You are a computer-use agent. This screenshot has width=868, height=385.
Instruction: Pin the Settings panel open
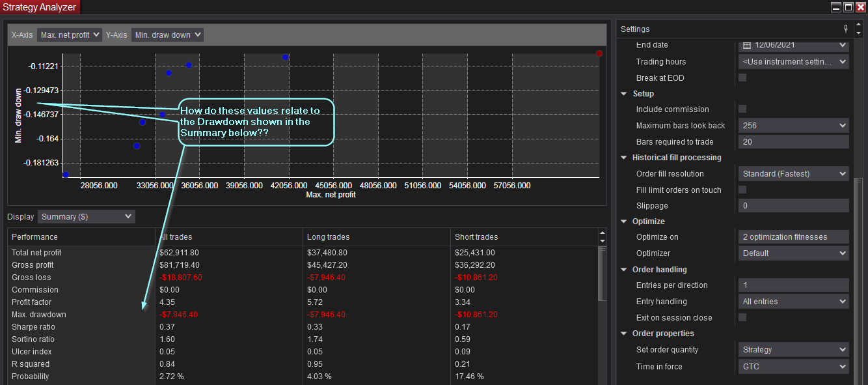(x=845, y=29)
